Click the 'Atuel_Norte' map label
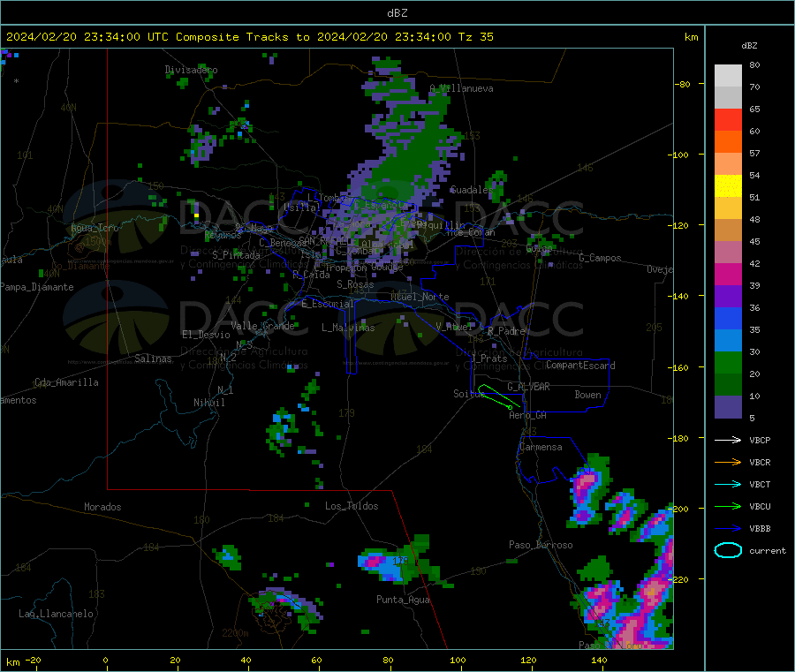795x672 pixels. 420,297
